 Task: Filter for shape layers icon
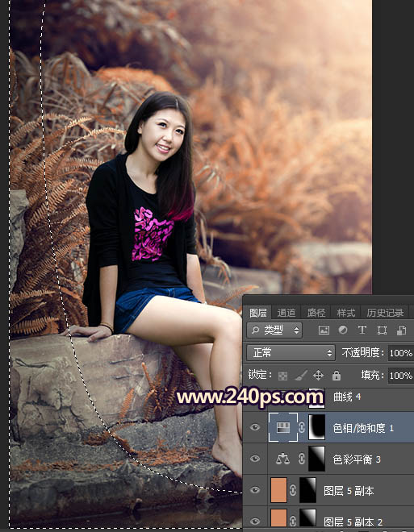(x=382, y=330)
